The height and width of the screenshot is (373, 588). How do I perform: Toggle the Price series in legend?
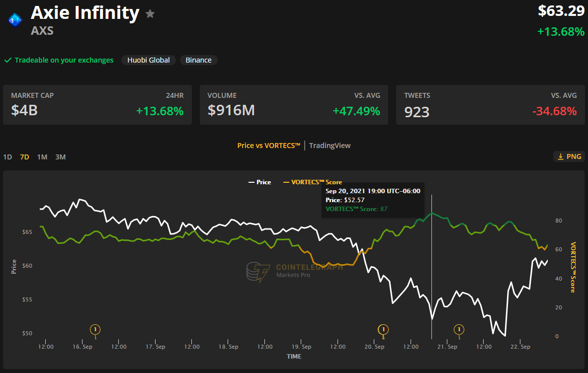(x=259, y=182)
